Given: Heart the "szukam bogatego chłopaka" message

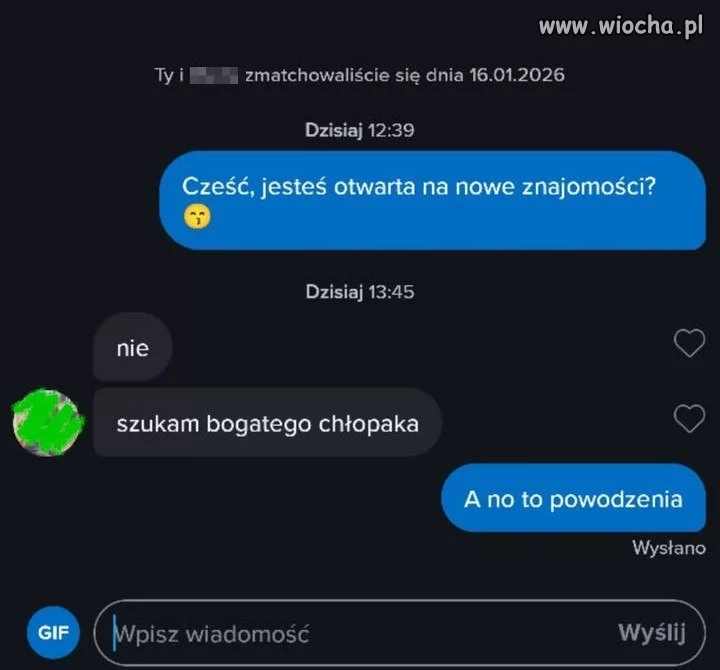Looking at the screenshot, I should tap(689, 418).
